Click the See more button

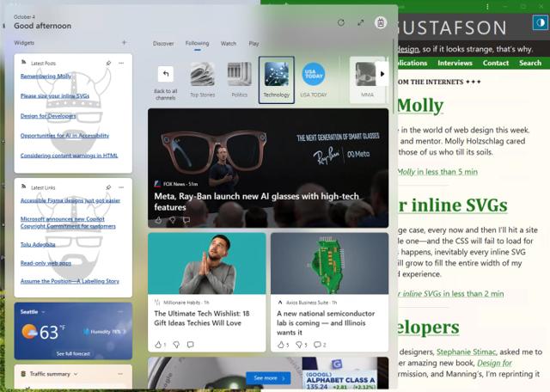(266, 377)
